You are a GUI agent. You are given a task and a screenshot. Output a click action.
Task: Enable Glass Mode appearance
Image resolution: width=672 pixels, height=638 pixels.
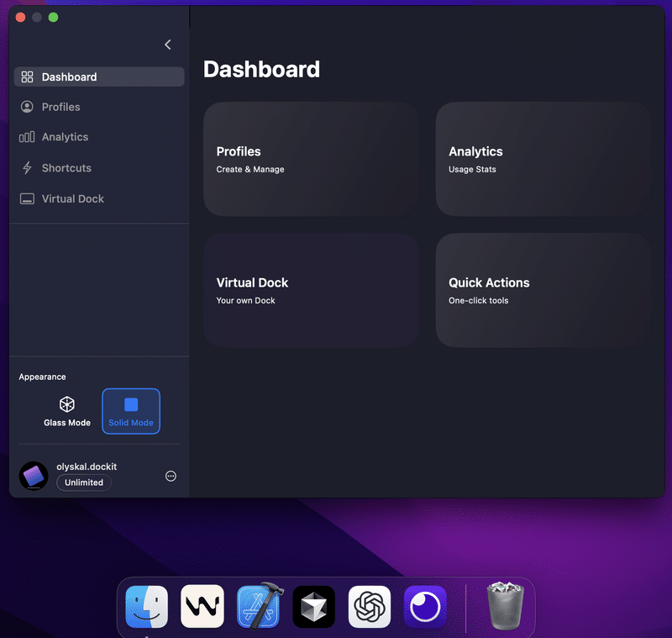pos(67,411)
